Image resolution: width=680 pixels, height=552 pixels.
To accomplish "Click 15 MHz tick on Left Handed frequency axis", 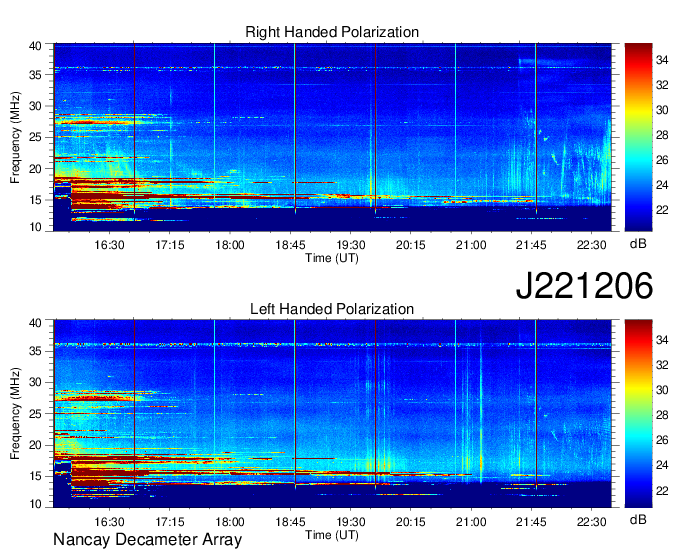I will click(35, 476).
